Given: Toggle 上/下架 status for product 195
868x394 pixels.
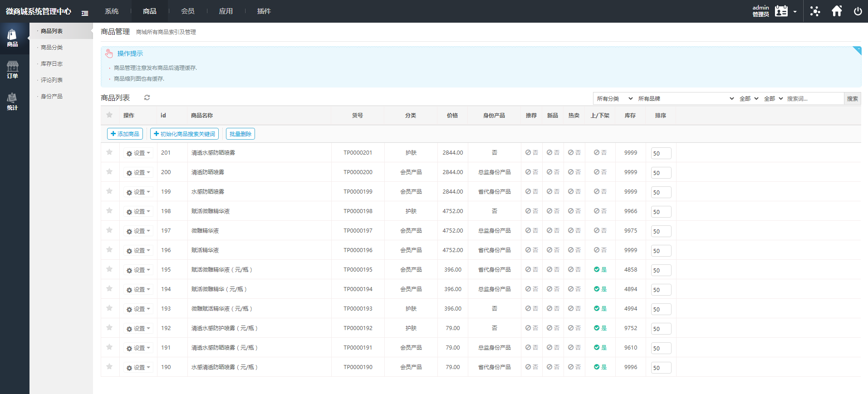Looking at the screenshot, I should (600, 269).
